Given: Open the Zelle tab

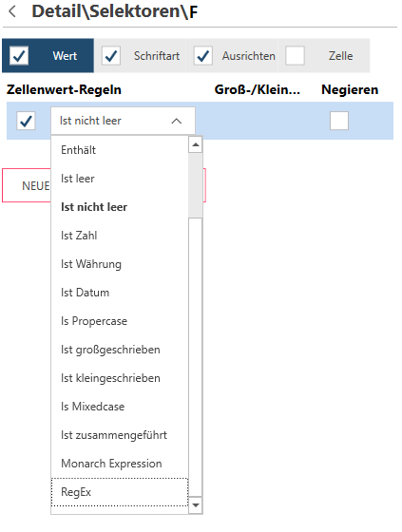Looking at the screenshot, I should click(324, 56).
